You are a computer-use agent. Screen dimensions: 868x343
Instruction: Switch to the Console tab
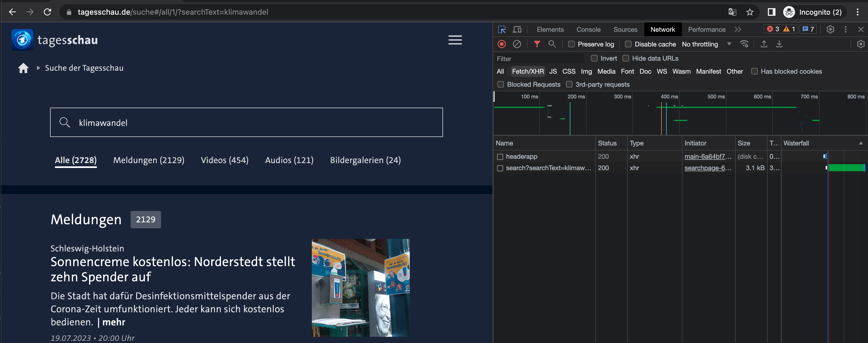pyautogui.click(x=588, y=30)
